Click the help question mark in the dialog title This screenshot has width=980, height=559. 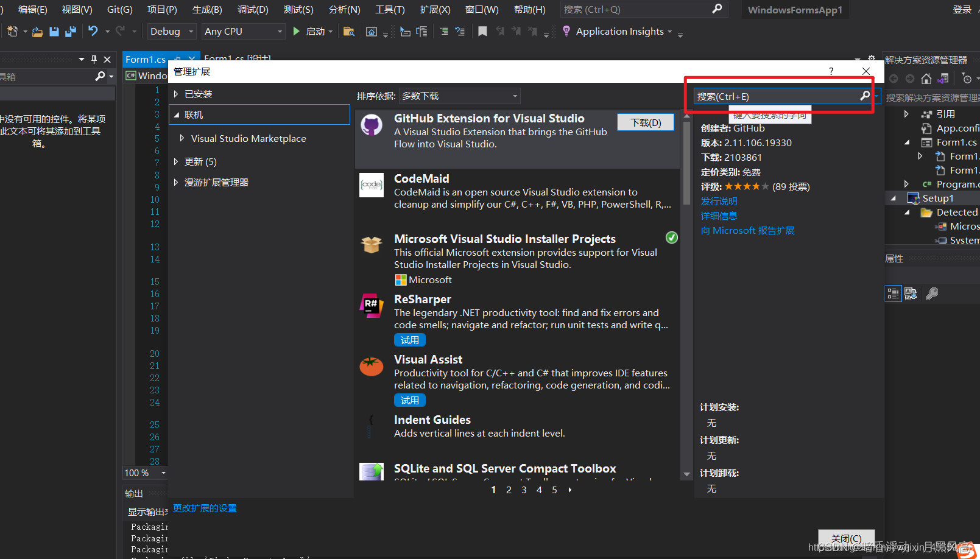(831, 71)
